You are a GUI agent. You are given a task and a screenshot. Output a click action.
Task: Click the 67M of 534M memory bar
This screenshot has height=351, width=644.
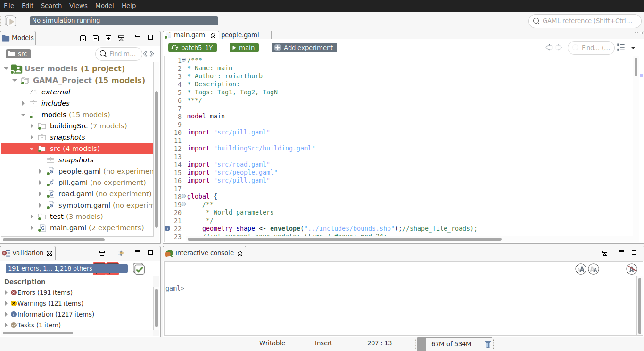point(451,344)
